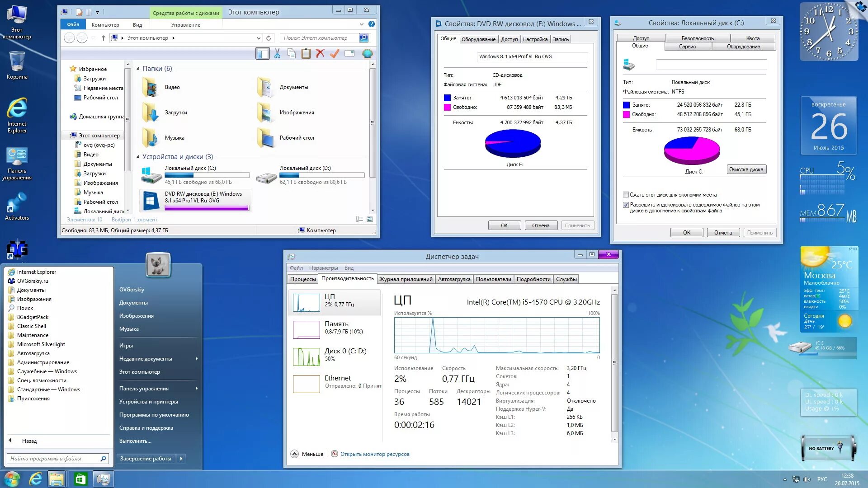868x488 pixels.
Task: Click the red X Delete icon in Explorer
Action: coord(320,54)
